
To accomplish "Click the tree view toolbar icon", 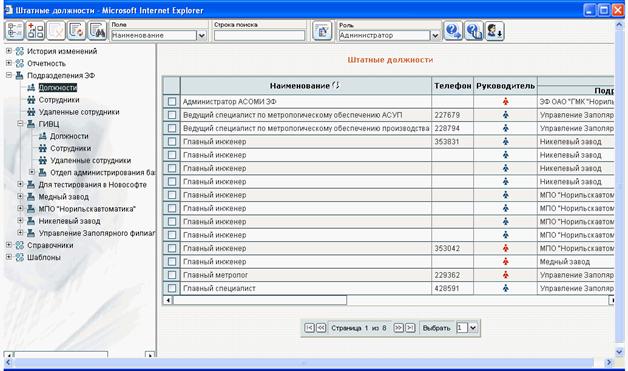I will pyautogui.click(x=14, y=31).
